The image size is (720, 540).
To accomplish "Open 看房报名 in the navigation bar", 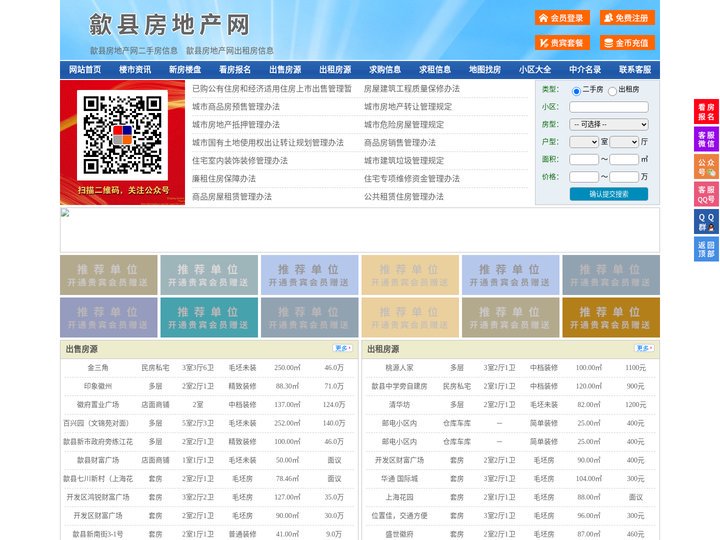I will pyautogui.click(x=235, y=70).
